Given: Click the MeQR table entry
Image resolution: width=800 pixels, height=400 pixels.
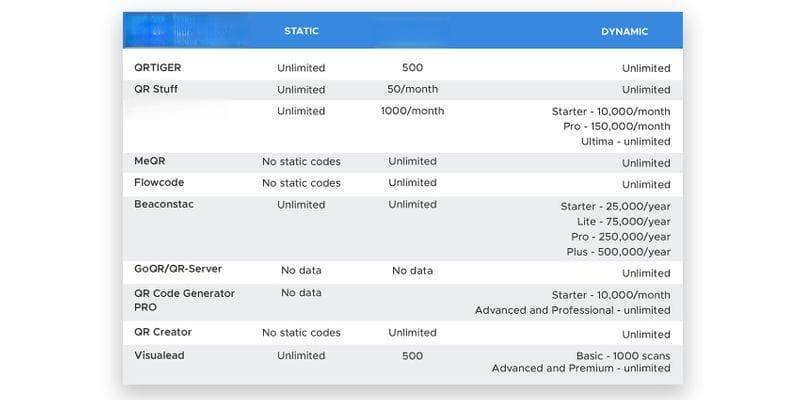Looking at the screenshot, I should (x=150, y=161).
